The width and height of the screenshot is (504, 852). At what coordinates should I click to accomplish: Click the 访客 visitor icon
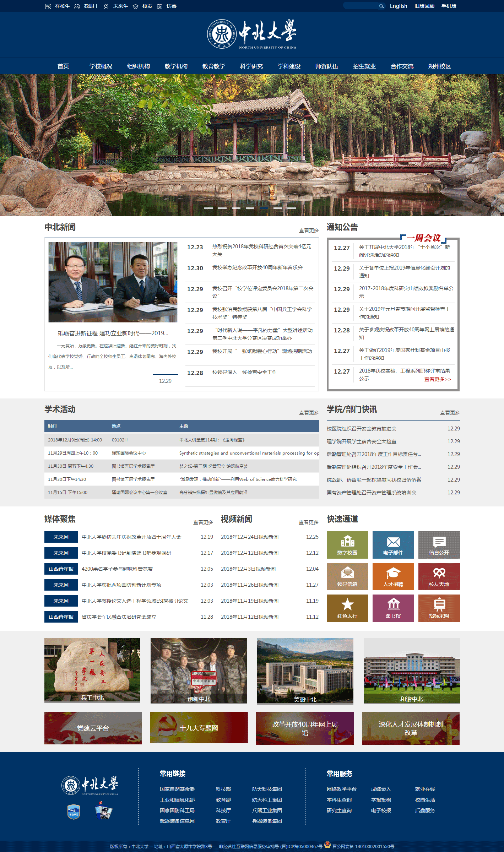[159, 6]
